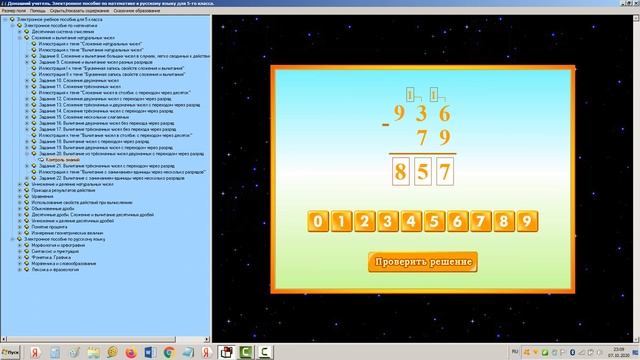Expand 'Десятичная система счисления' node
Screen dimensions: 640x360
[20, 31]
